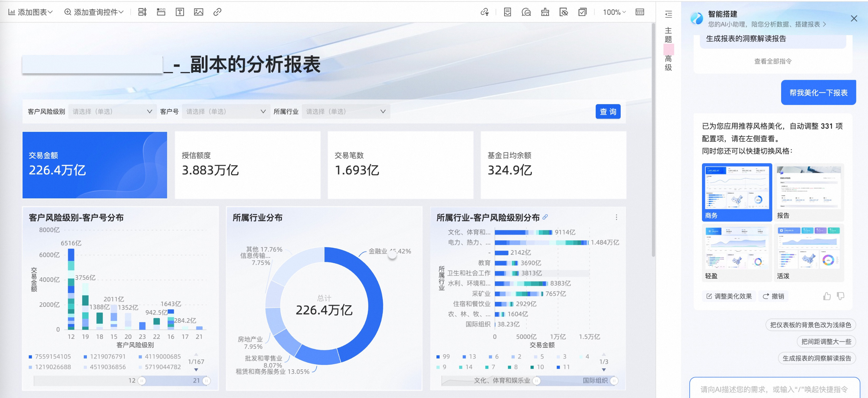Click the eye preview toolbar icon

(x=563, y=12)
